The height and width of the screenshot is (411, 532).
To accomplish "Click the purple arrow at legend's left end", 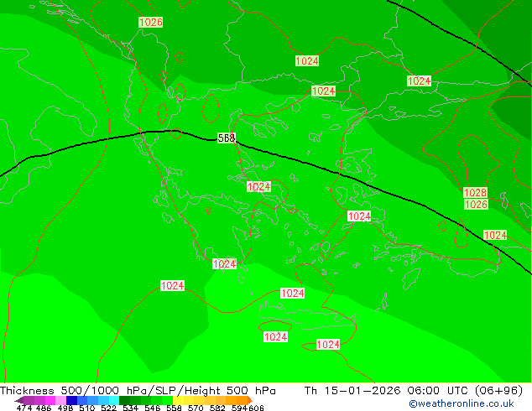I will (x=19, y=400).
